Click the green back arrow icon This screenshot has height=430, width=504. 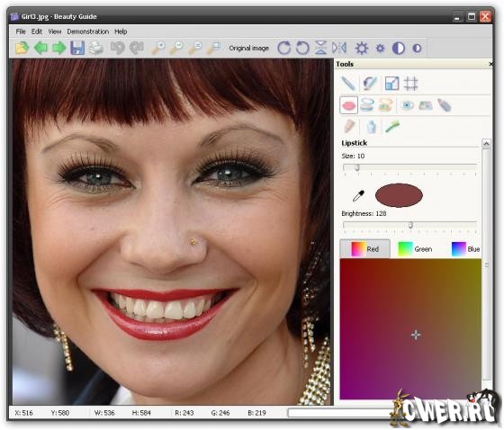(40, 48)
